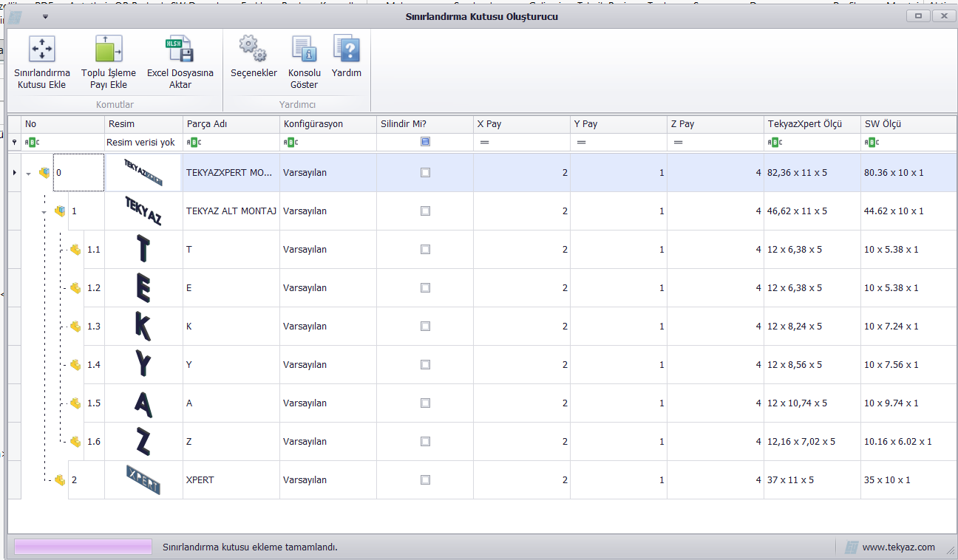Click TEKYAZXPERT thumbnail in row 0

click(143, 173)
